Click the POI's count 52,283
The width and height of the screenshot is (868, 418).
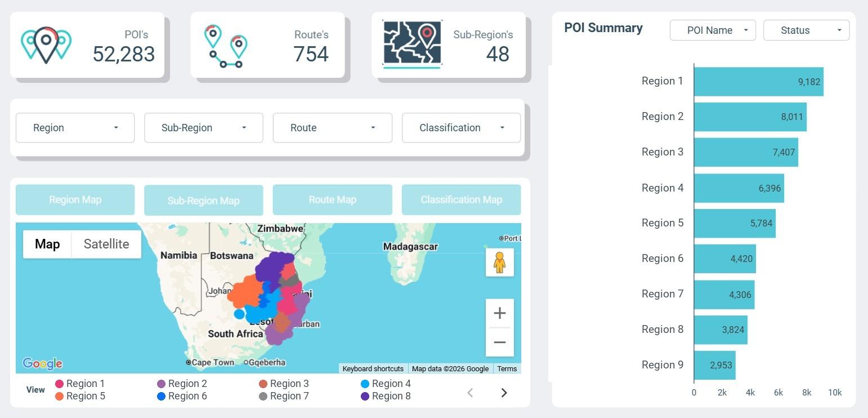click(x=123, y=54)
